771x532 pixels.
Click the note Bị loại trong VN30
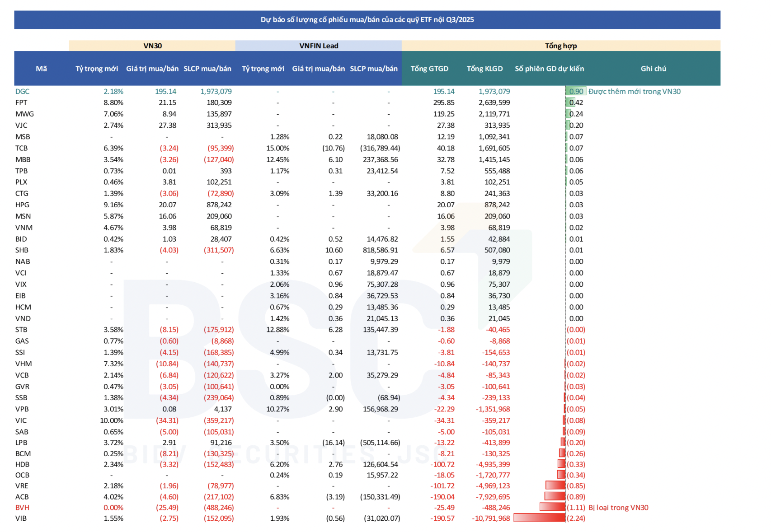[x=618, y=508]
